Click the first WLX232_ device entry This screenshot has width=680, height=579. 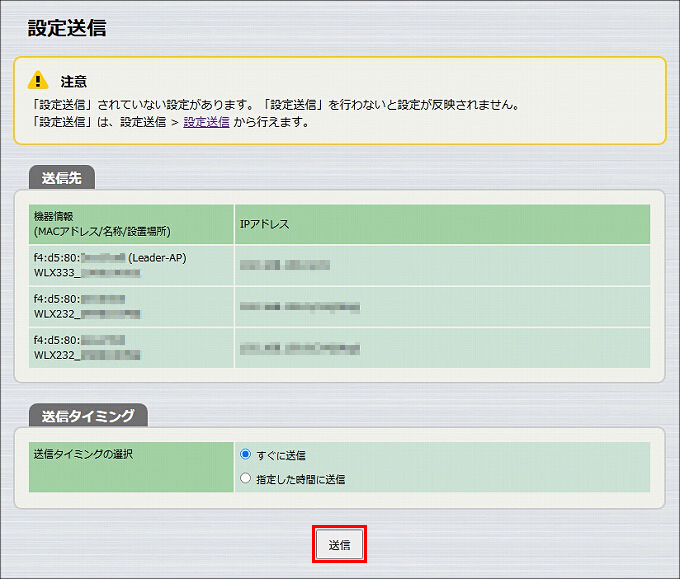(x=87, y=314)
